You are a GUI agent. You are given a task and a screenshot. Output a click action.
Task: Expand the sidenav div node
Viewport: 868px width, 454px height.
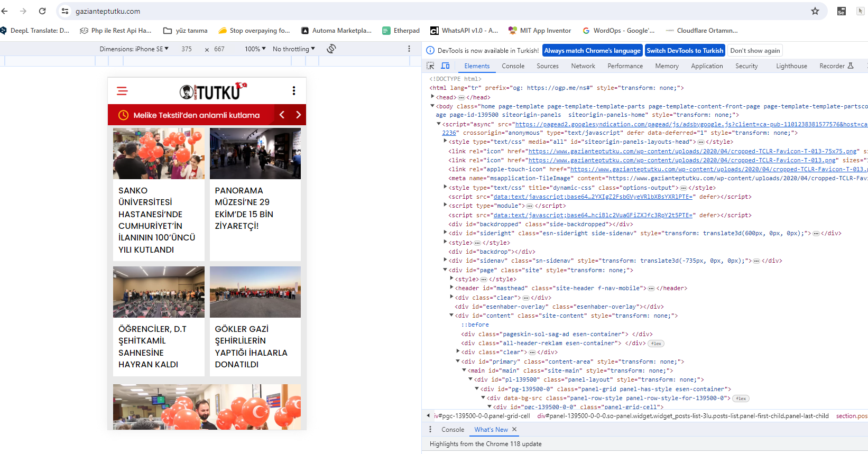pos(445,260)
